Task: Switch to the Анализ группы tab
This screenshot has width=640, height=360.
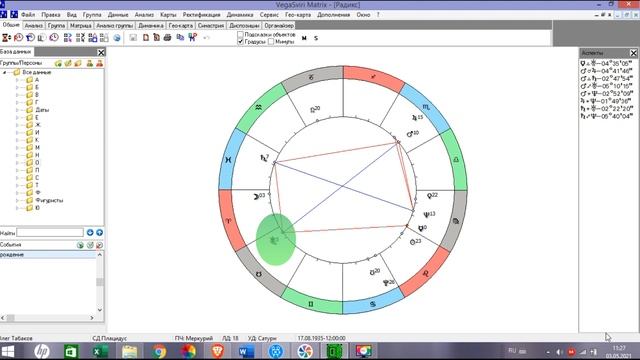Action: pyautogui.click(x=115, y=25)
